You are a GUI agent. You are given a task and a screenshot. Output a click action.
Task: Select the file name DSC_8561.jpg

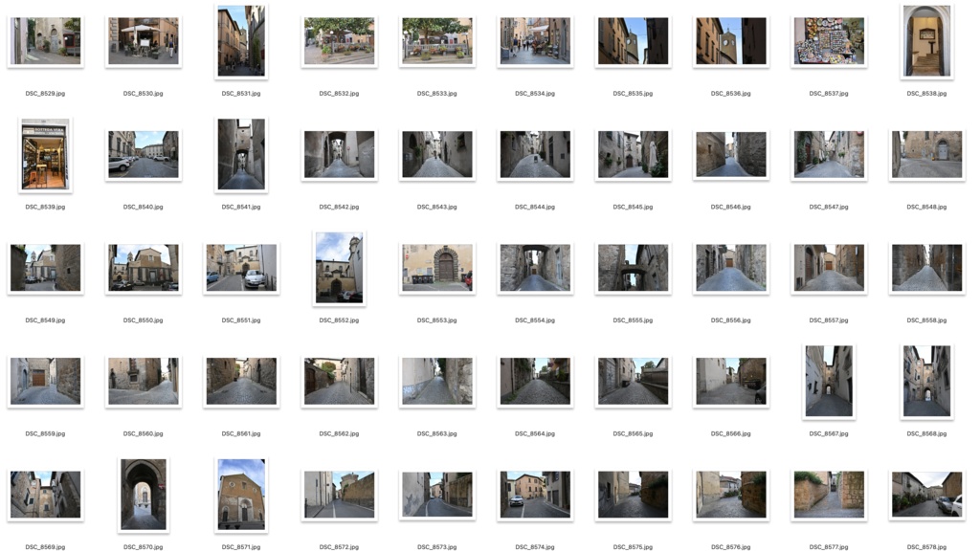[x=241, y=434]
